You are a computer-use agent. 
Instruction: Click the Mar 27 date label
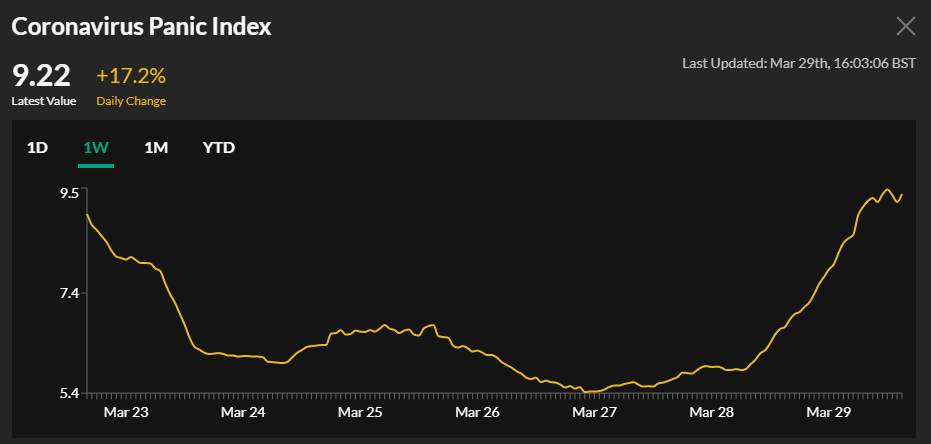coord(594,412)
